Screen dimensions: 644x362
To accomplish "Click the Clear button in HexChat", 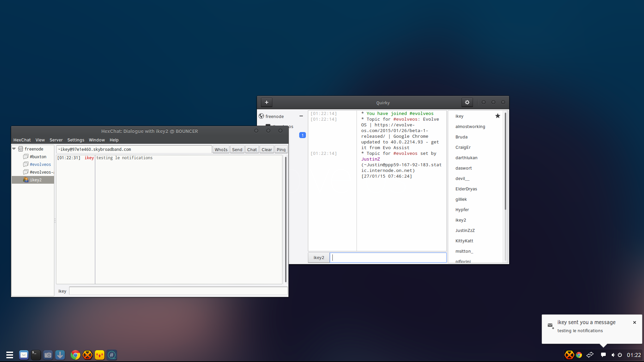I will [267, 149].
